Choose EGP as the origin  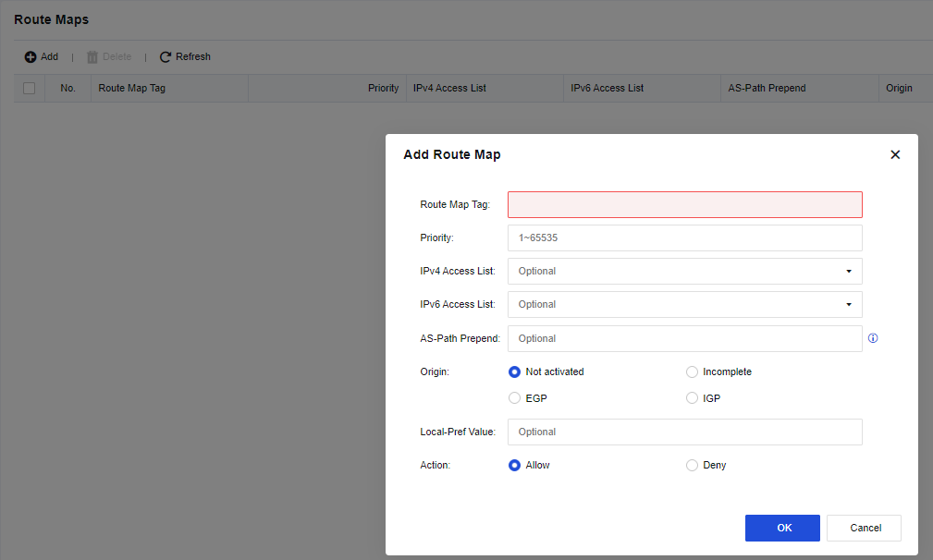pyautogui.click(x=515, y=398)
